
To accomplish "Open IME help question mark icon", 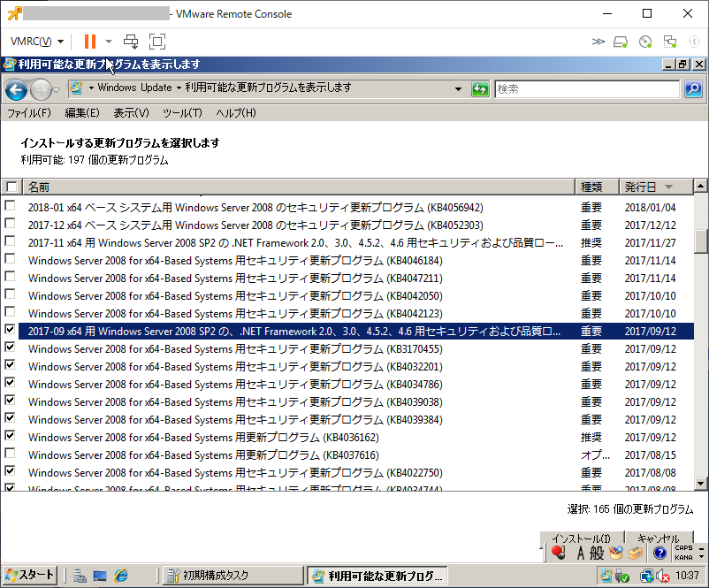I will pyautogui.click(x=659, y=553).
